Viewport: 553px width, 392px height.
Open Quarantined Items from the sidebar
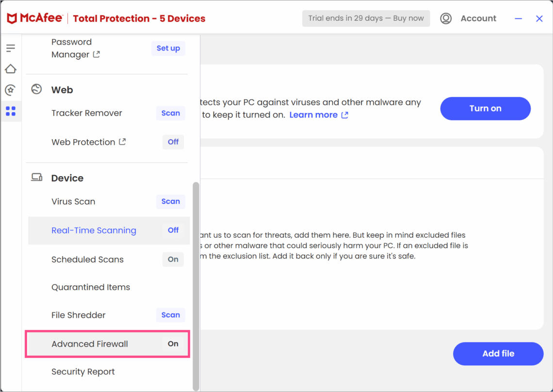point(91,287)
